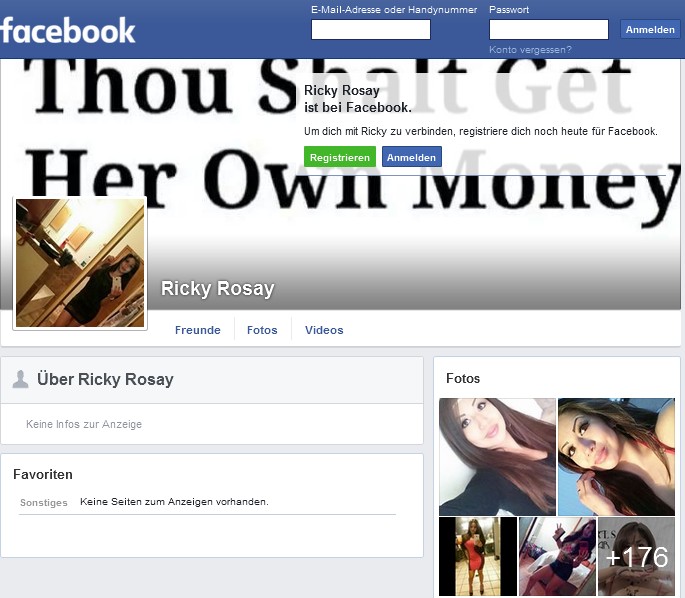Image resolution: width=685 pixels, height=598 pixels.
Task: Open the Fotos tab under the cover
Action: pos(262,330)
